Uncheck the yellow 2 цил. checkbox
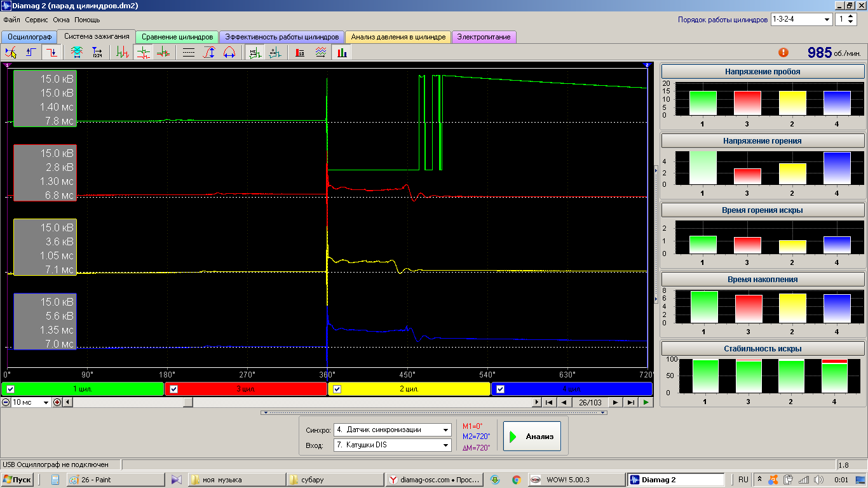This screenshot has height=488, width=868. click(x=337, y=389)
